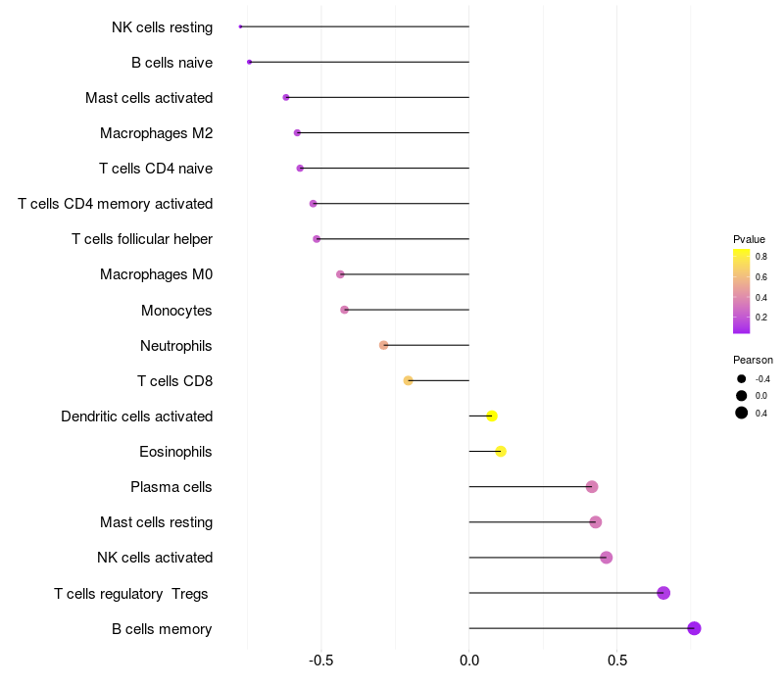784x686 pixels.
Task: Select the Dendritic cells activated dot
Action: click(x=492, y=416)
